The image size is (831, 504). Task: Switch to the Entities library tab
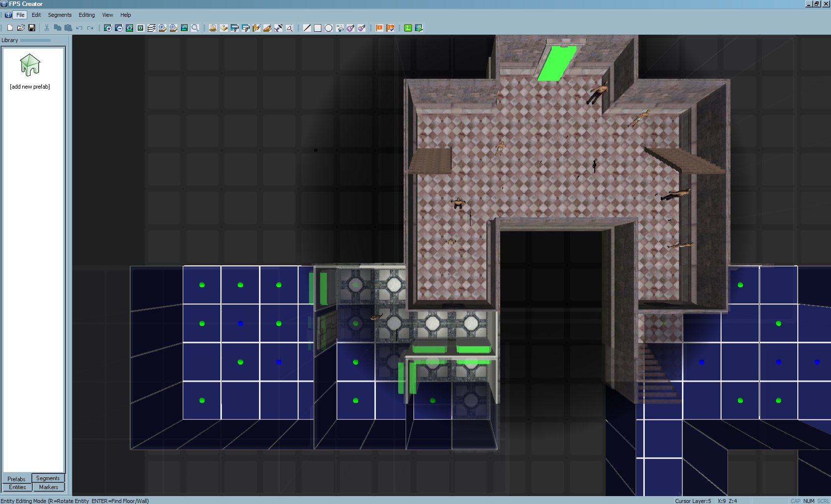(17, 487)
